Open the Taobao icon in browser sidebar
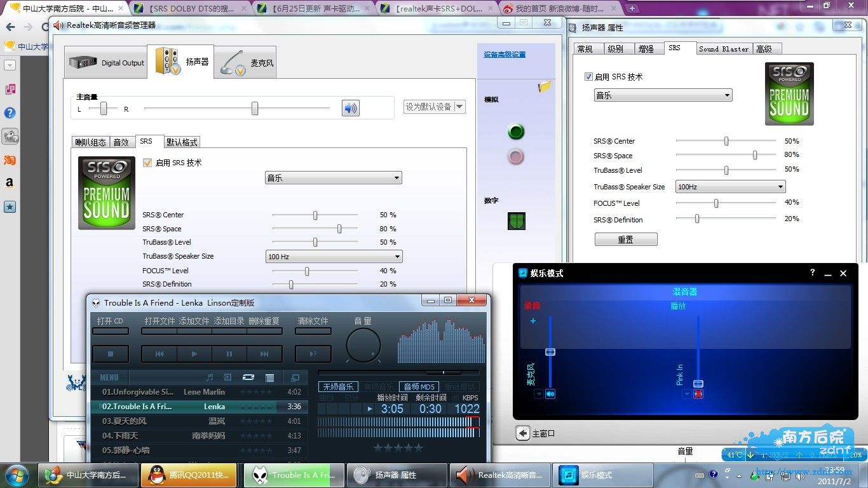Image resolution: width=868 pixels, height=488 pixels. [x=10, y=160]
